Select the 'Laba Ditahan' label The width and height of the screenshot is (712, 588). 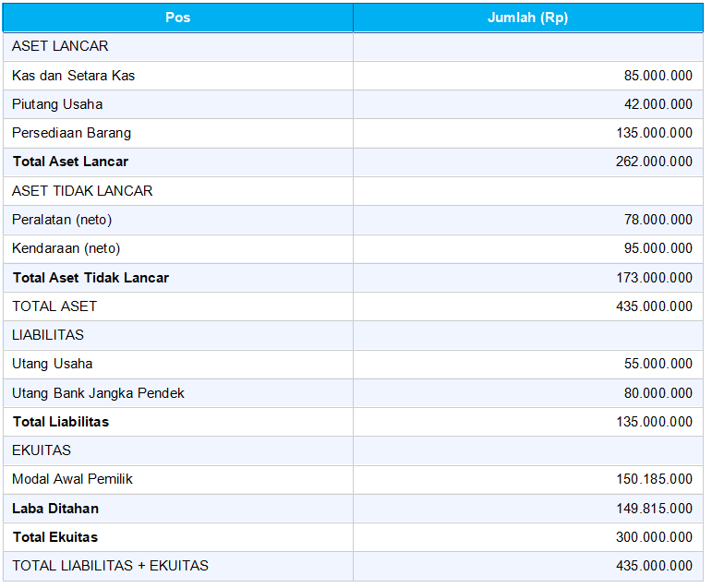coord(55,509)
